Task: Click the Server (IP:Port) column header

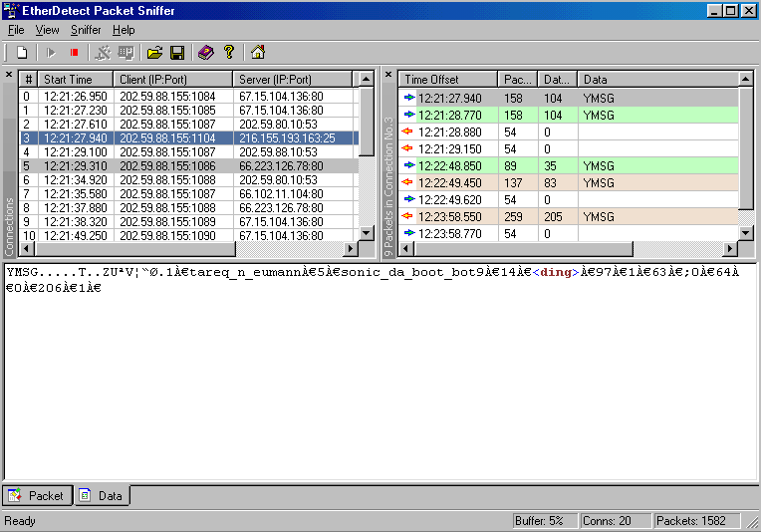Action: 293,79
